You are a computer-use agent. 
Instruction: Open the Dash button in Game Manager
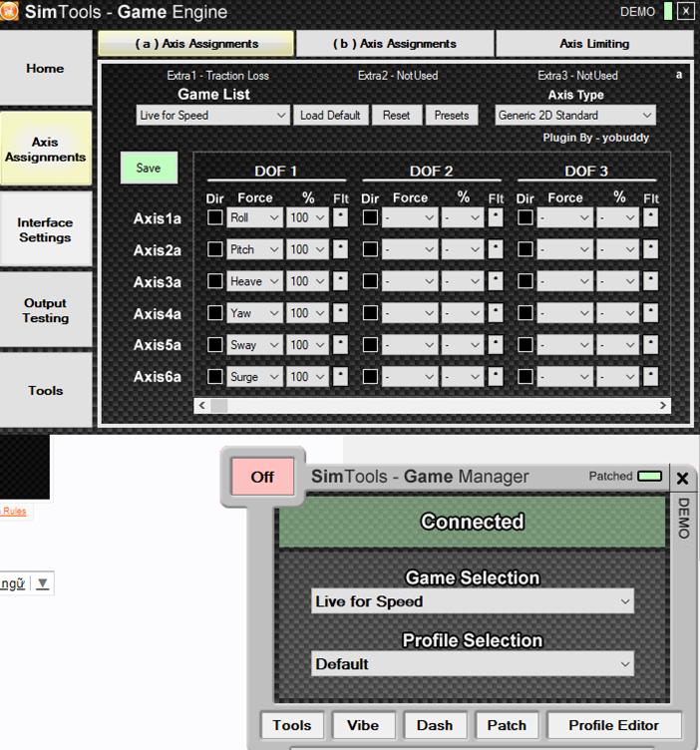(435, 725)
